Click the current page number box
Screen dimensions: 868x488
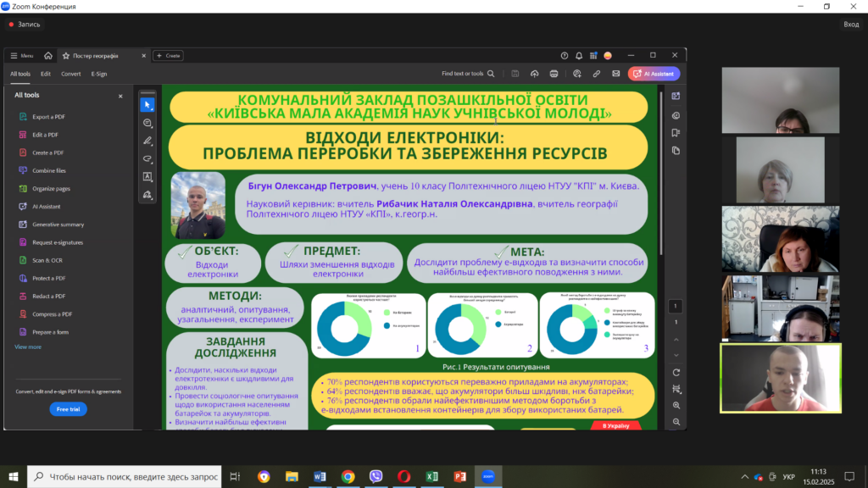pos(676,306)
